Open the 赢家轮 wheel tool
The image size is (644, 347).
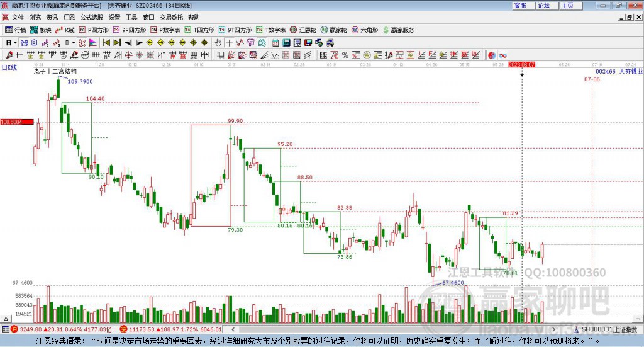(x=334, y=30)
